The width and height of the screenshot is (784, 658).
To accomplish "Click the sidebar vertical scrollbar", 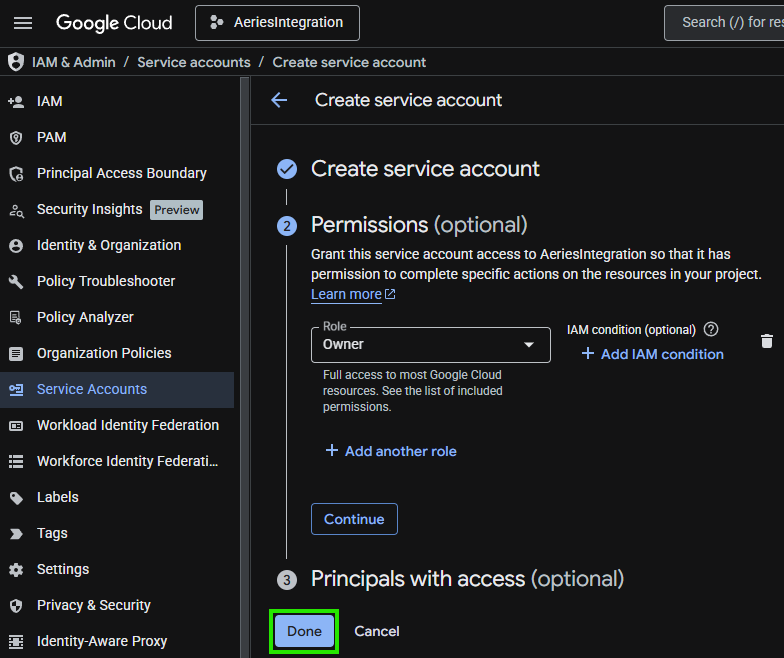I will 244,368.
